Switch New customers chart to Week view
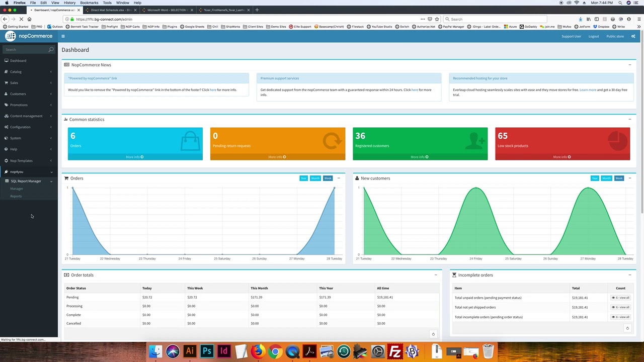 pyautogui.click(x=619, y=178)
